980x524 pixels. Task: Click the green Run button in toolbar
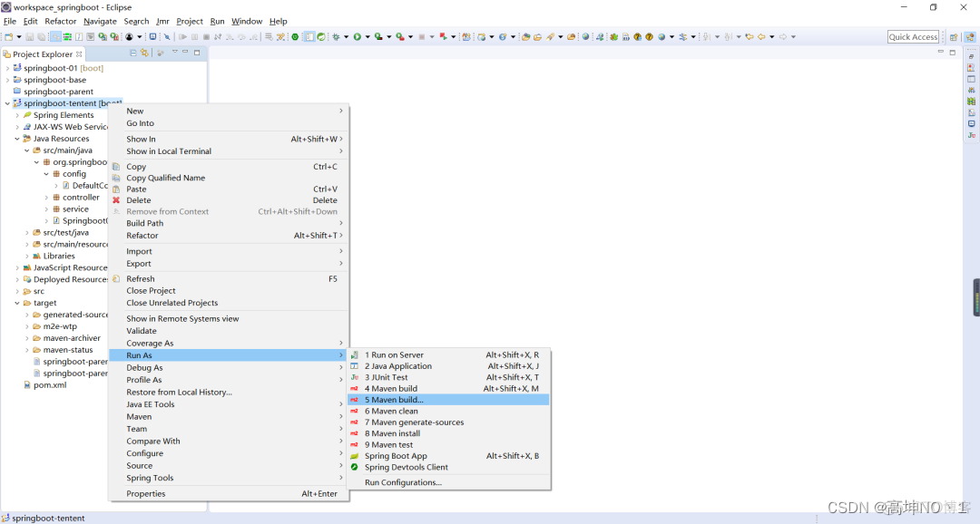(x=357, y=37)
